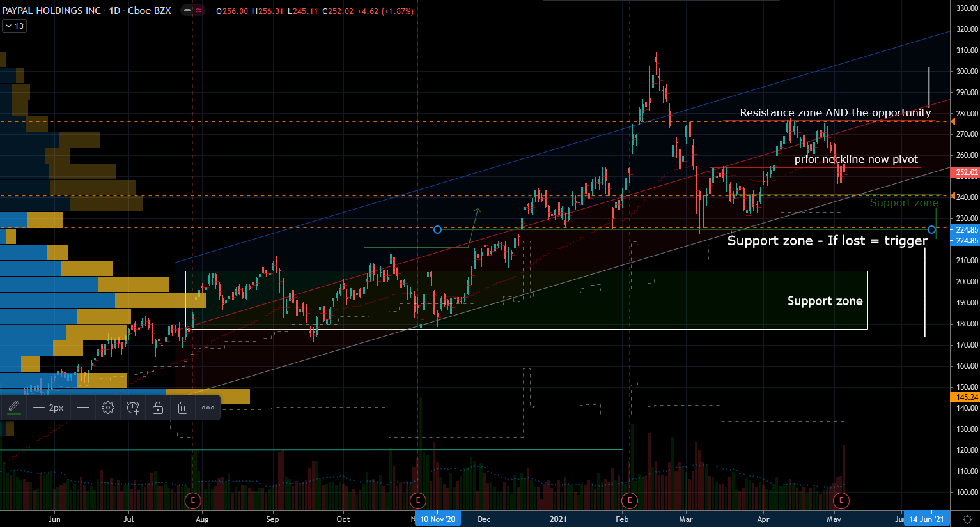Expand the collapsed indicators list showing 13
The height and width of the screenshot is (527, 980).
(14, 26)
